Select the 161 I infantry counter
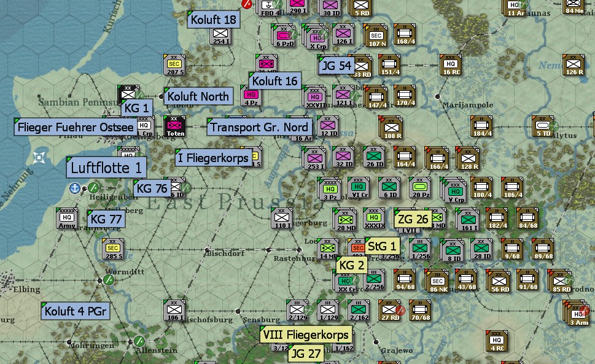Screen dimensions: 595x364 [467, 220]
